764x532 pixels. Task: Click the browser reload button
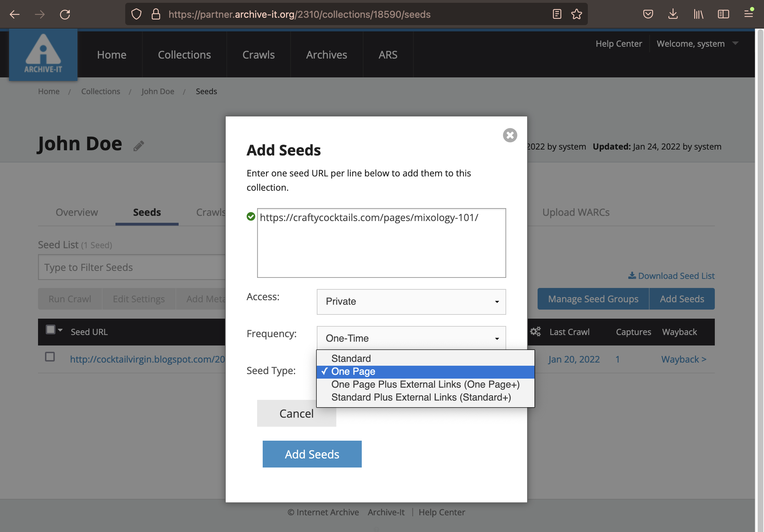click(x=65, y=14)
